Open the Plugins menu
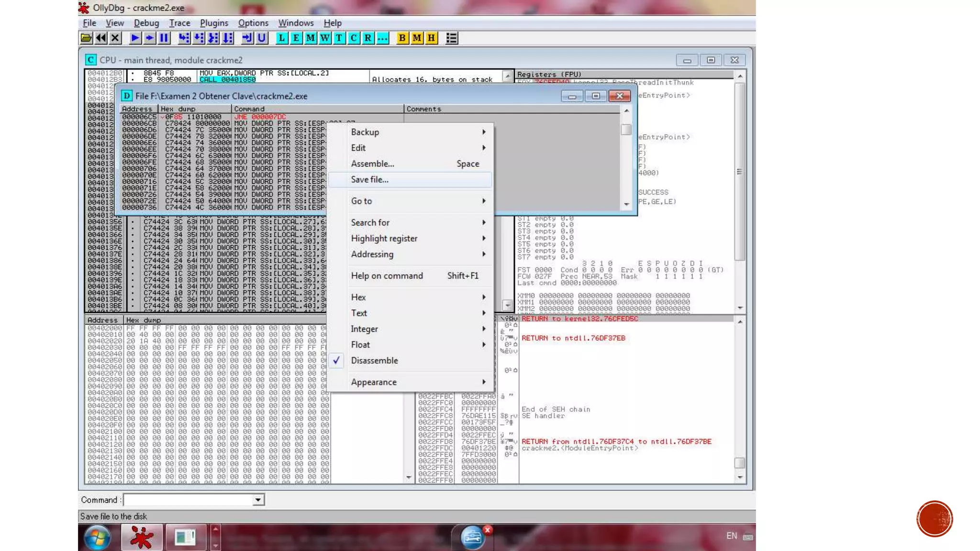Screen dimensions: 980x551 coord(214,23)
